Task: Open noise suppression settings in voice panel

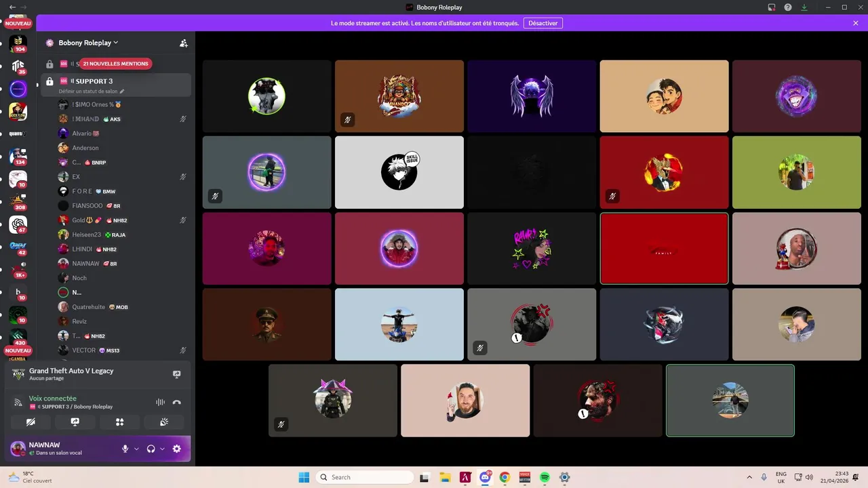Action: (x=160, y=402)
